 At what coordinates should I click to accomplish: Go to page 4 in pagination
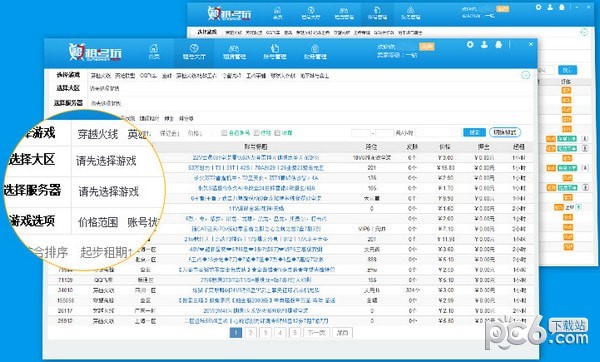tap(280, 333)
